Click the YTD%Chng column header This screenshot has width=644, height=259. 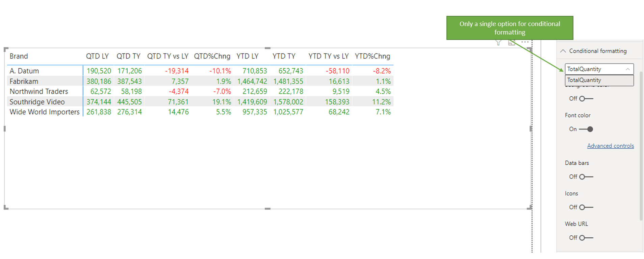pos(372,56)
